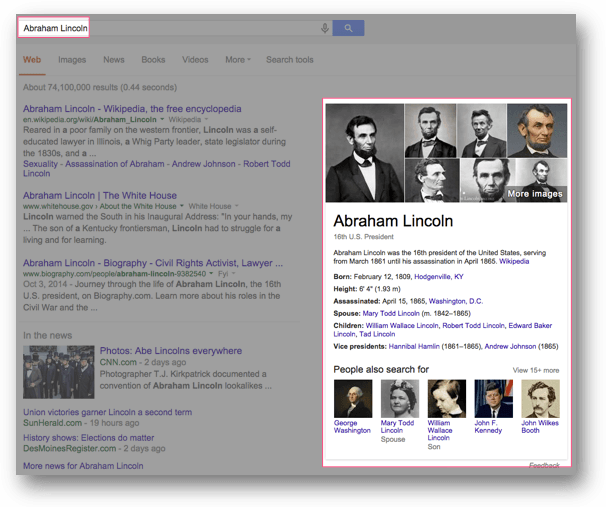Click the Lincoln lookalikes news thumbnail
This screenshot has height=507, width=606.
point(58,372)
